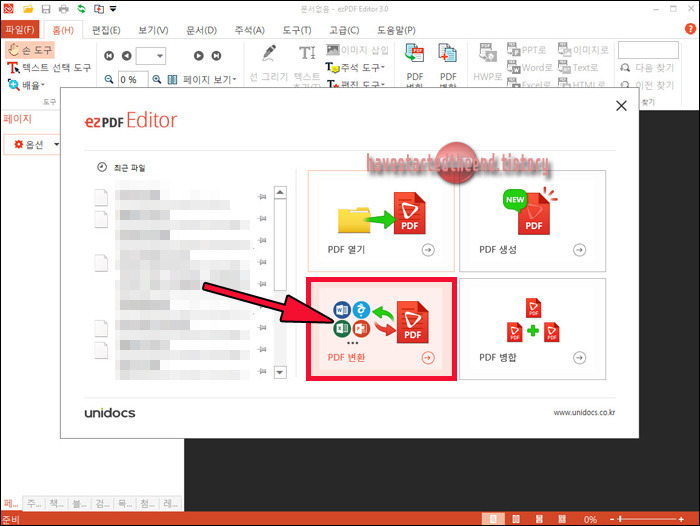The height and width of the screenshot is (526, 700).
Task: Click the printer icon in quick access toolbar
Action: pos(63,8)
